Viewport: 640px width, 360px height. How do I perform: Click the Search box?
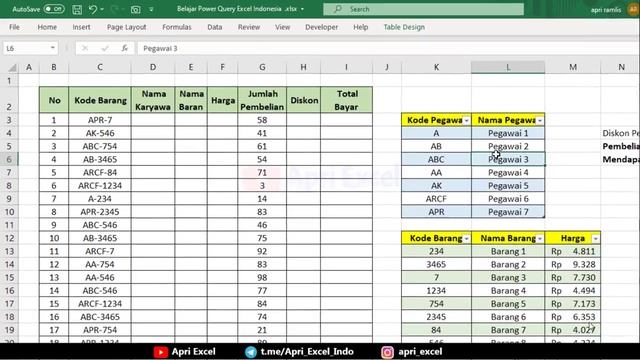(423, 9)
